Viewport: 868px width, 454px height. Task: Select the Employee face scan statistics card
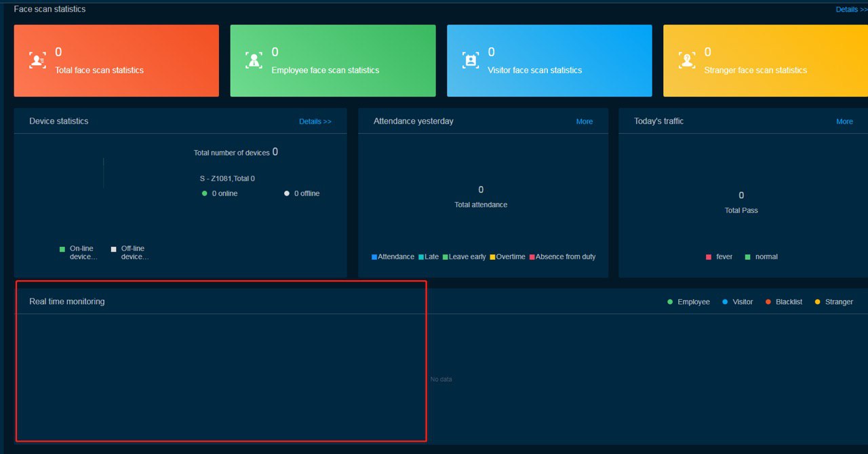[332, 61]
